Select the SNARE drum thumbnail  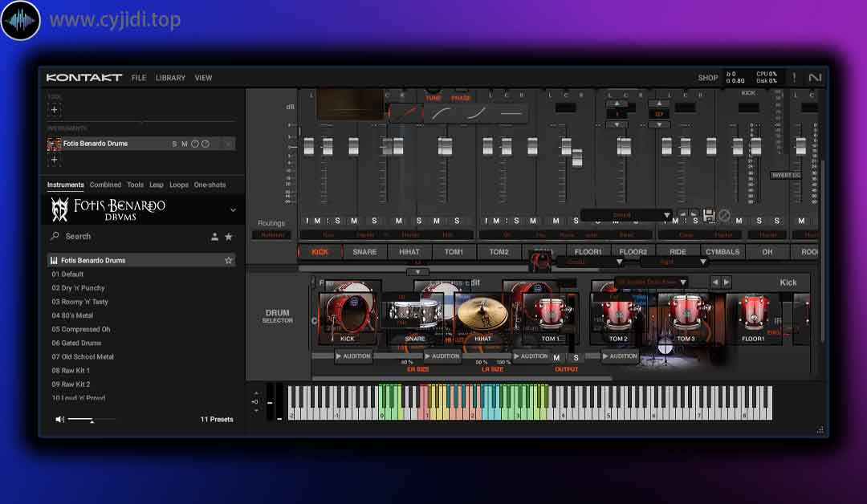[415, 318]
